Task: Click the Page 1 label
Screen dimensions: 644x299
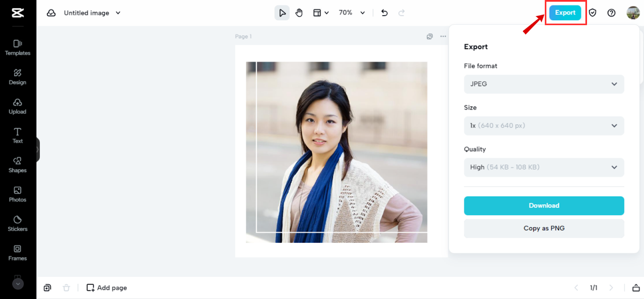Action: [244, 36]
